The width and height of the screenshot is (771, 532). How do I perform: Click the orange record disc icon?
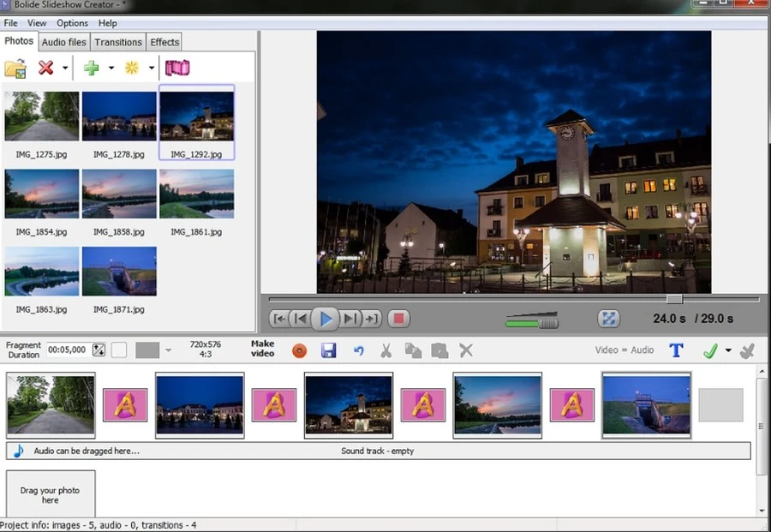click(299, 350)
